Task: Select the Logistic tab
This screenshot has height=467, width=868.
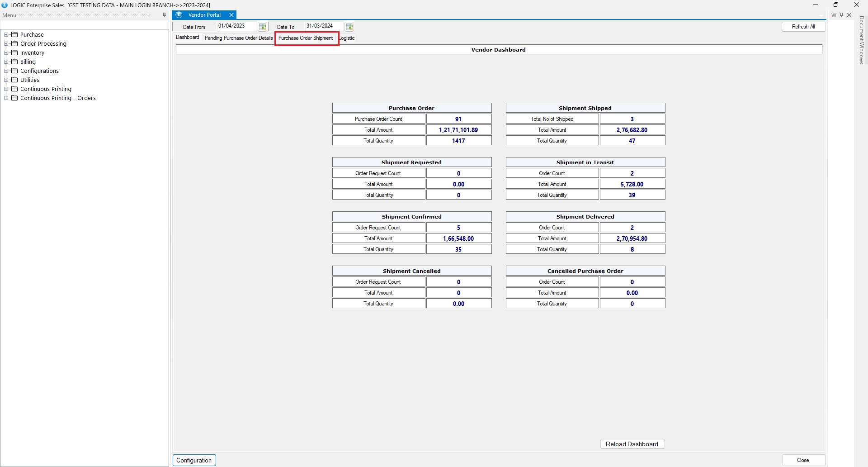Action: 348,38
